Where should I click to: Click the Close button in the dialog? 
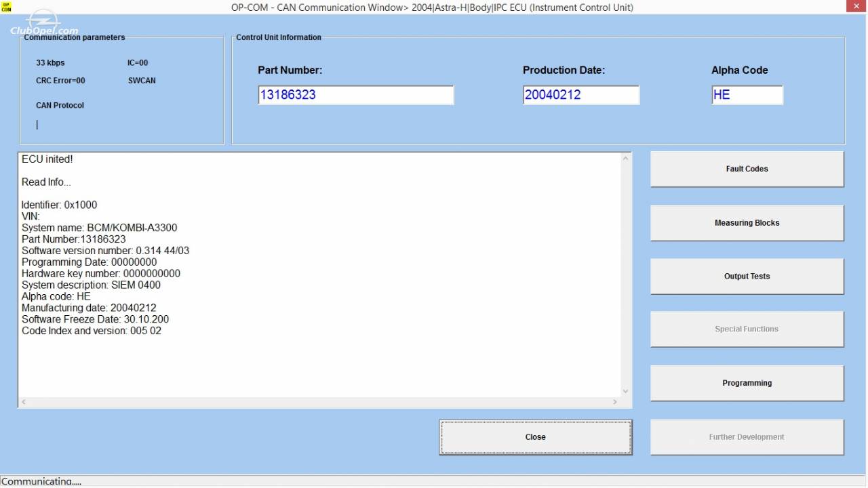click(x=536, y=437)
